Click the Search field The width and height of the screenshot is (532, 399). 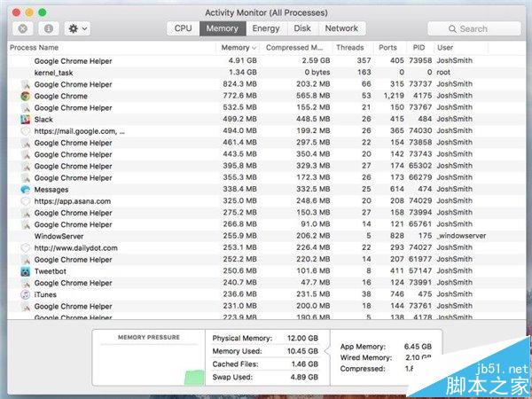click(474, 28)
